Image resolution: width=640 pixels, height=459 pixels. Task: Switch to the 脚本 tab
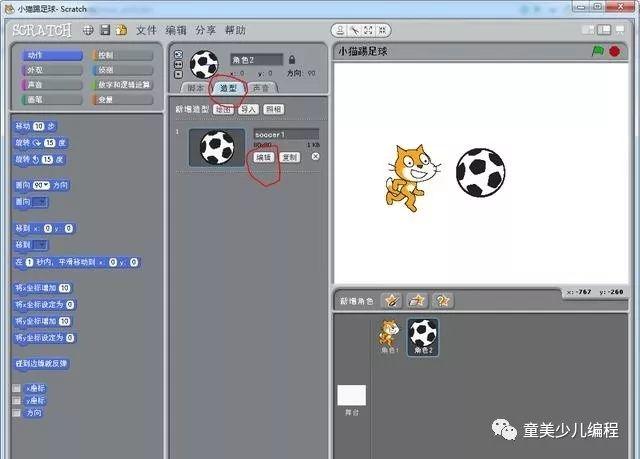(196, 88)
